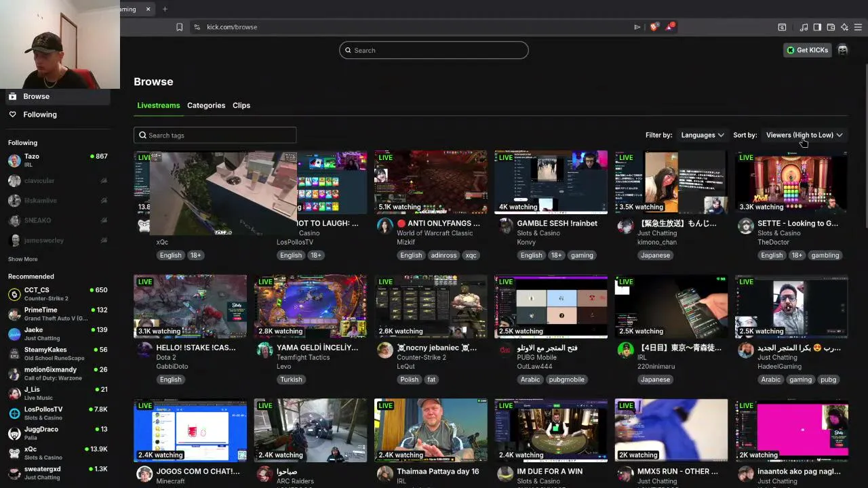
Task: Open sweatergxd in Recommended list
Action: [x=58, y=473]
